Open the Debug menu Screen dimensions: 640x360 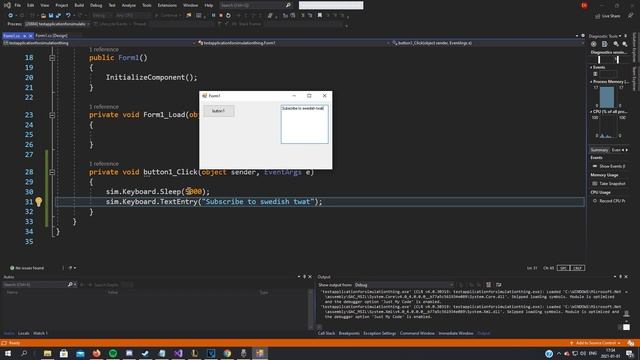click(96, 5)
